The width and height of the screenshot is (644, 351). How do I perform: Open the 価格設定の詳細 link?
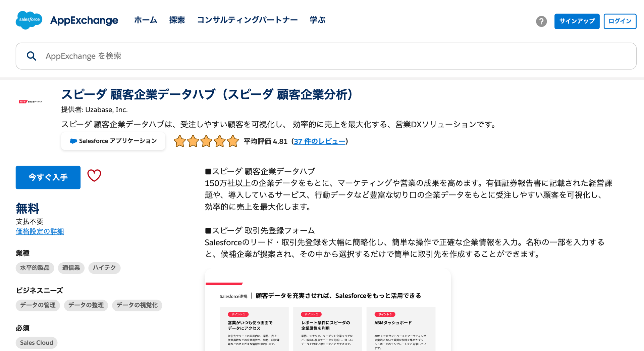(x=40, y=231)
